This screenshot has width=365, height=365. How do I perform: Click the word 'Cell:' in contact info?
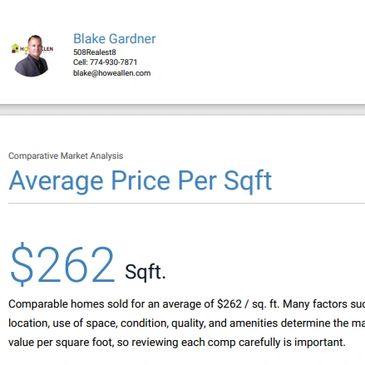click(80, 62)
